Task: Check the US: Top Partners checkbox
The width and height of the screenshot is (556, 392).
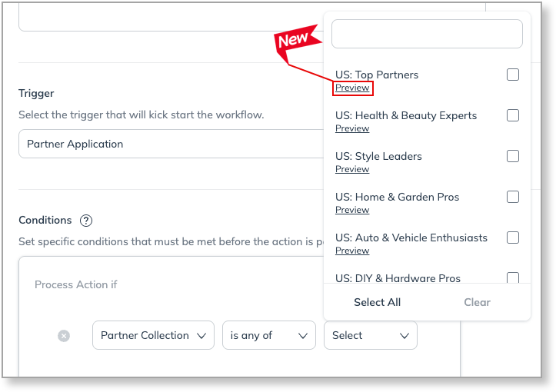Action: (513, 75)
